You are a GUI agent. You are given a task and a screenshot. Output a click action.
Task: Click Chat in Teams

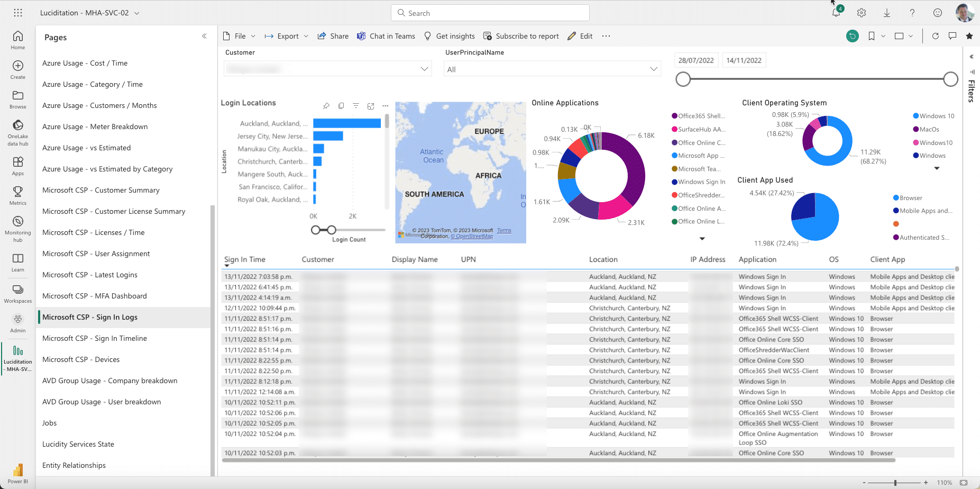386,36
